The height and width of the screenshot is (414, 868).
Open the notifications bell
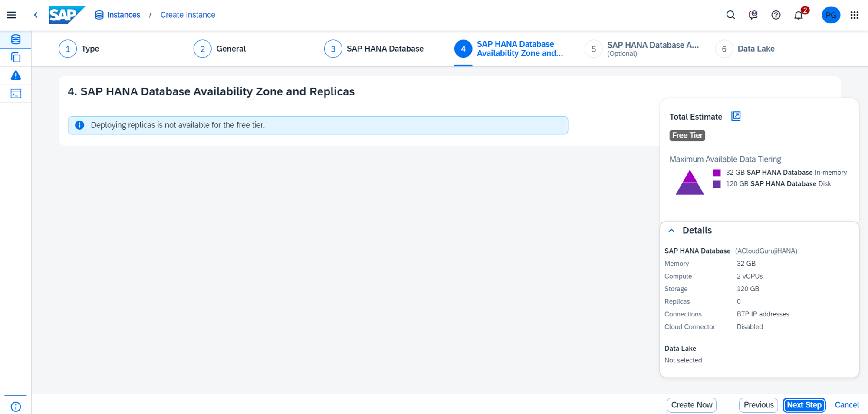click(x=798, y=16)
